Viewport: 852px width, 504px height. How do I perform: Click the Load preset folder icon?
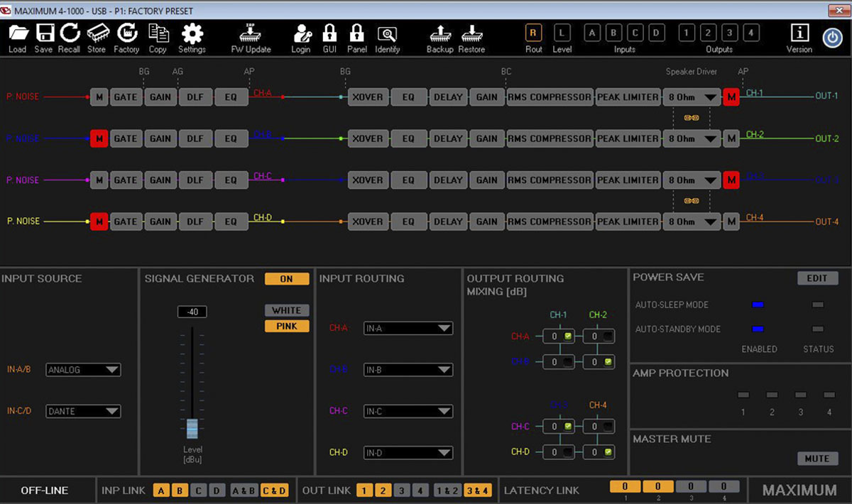[18, 33]
